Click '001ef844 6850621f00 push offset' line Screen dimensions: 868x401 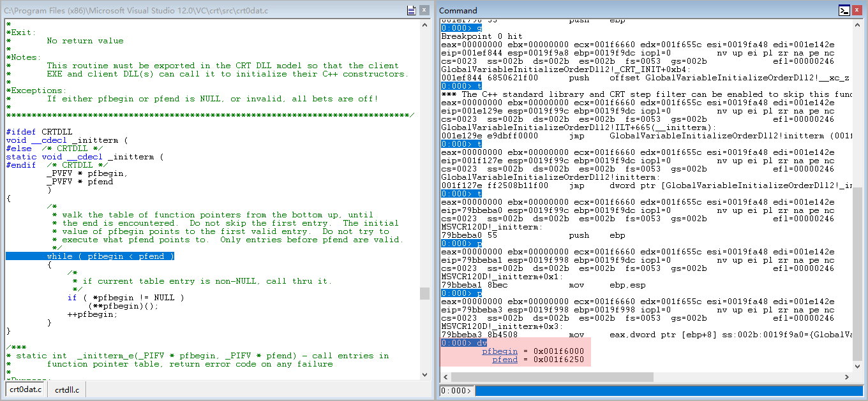(645, 78)
